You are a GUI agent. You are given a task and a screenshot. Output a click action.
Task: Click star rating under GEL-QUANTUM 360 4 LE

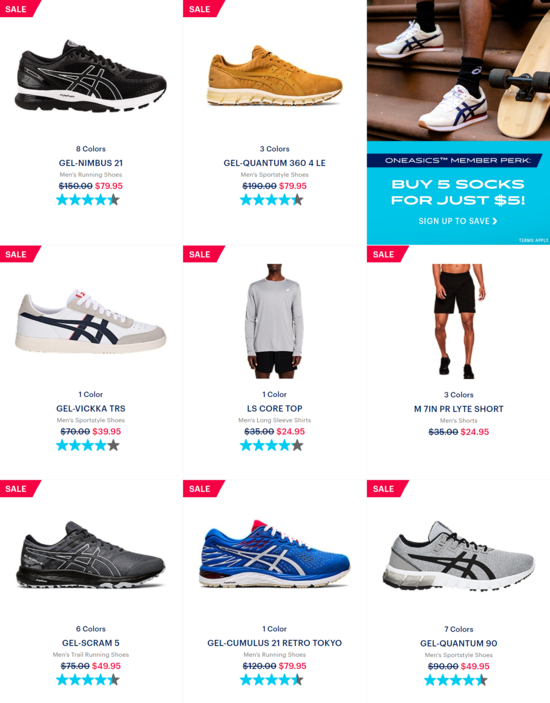272,200
